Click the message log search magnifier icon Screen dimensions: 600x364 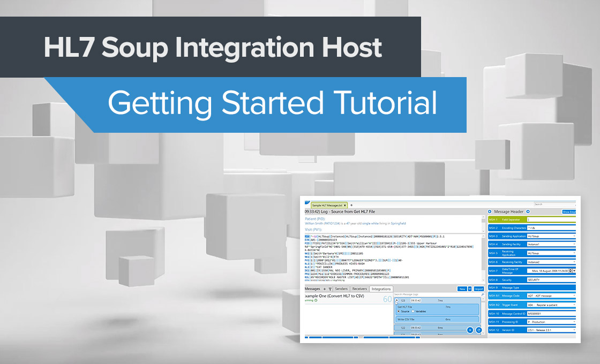pos(483,294)
